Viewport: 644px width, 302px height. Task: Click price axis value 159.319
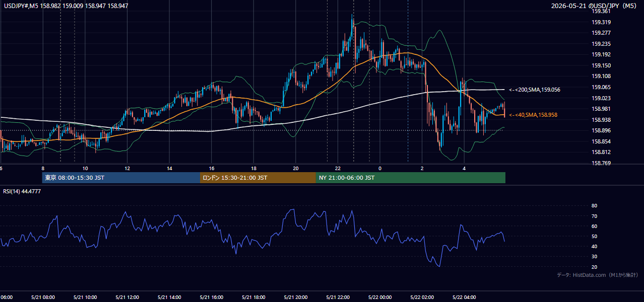click(x=602, y=22)
